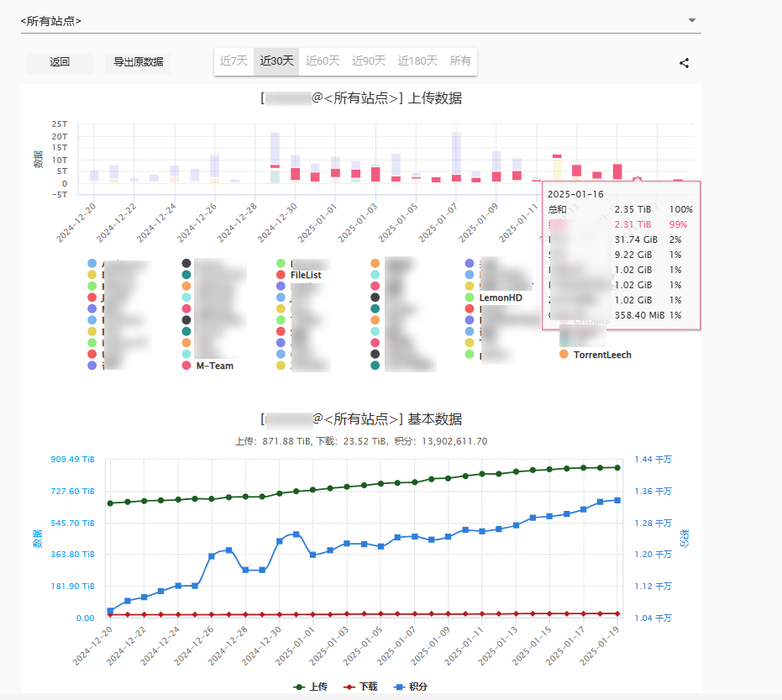The width and height of the screenshot is (782, 700).
Task: Click the orange TorrentLeech legend dot
Action: [564, 355]
